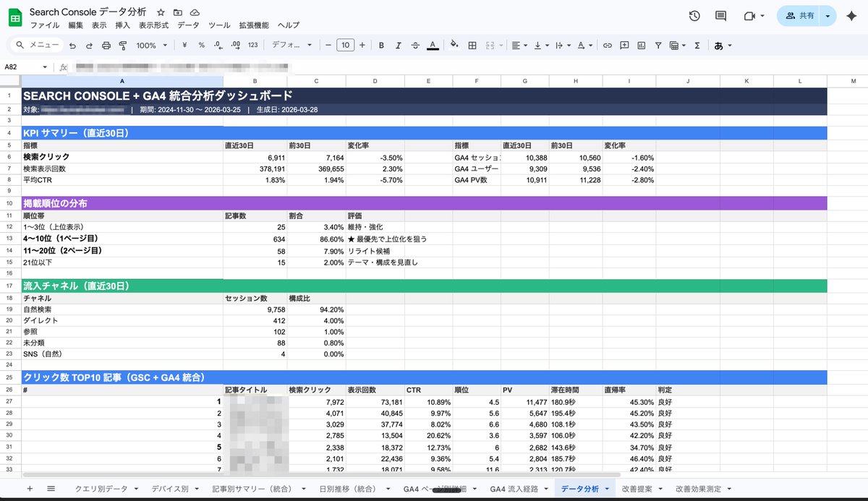Image resolution: width=868 pixels, height=501 pixels.
Task: Open the vertical align dropdown
Action: click(x=541, y=45)
